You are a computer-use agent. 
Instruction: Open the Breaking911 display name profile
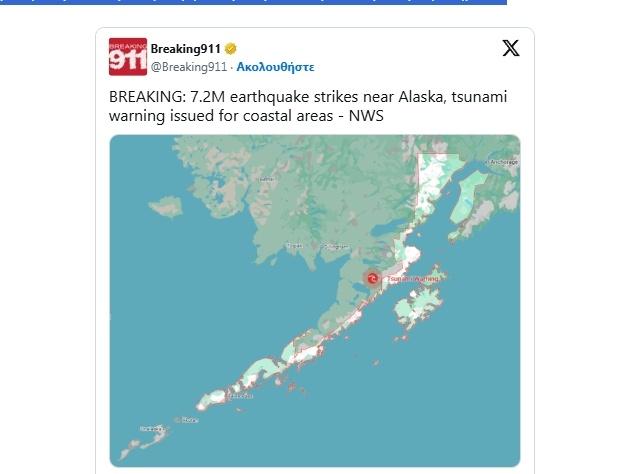click(185, 49)
